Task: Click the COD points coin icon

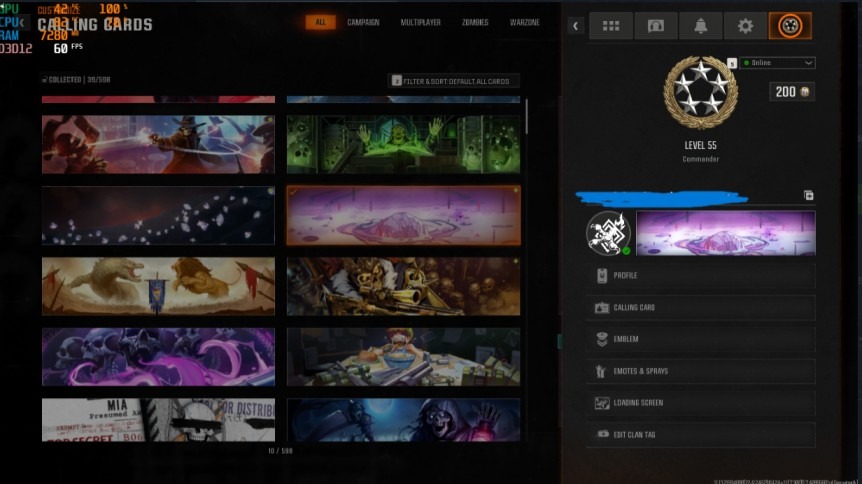Action: tap(805, 92)
